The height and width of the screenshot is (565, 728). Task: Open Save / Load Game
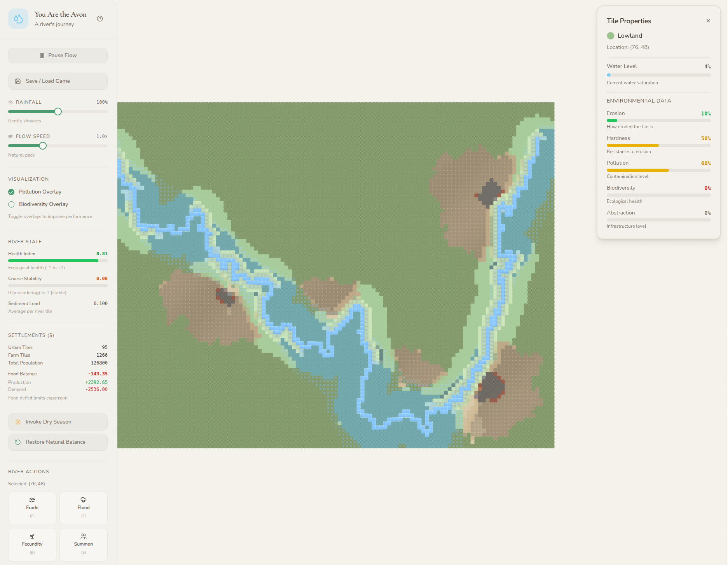click(58, 81)
